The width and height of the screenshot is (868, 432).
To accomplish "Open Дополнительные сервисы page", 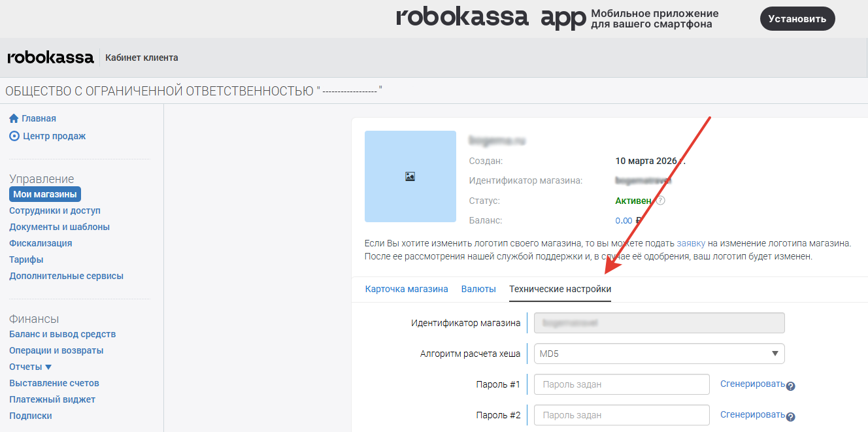I will 66,276.
